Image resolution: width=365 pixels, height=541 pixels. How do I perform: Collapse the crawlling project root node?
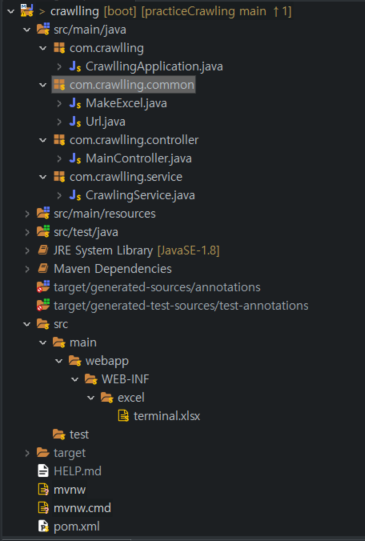click(x=11, y=11)
